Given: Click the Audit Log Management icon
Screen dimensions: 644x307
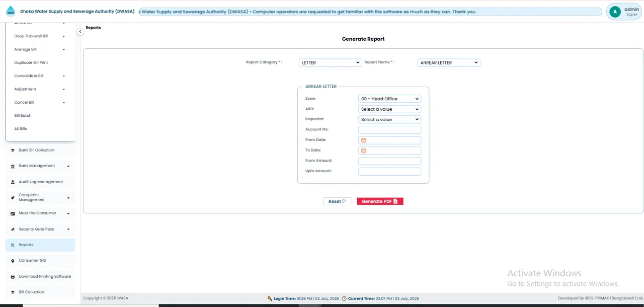Looking at the screenshot, I should (x=13, y=182).
